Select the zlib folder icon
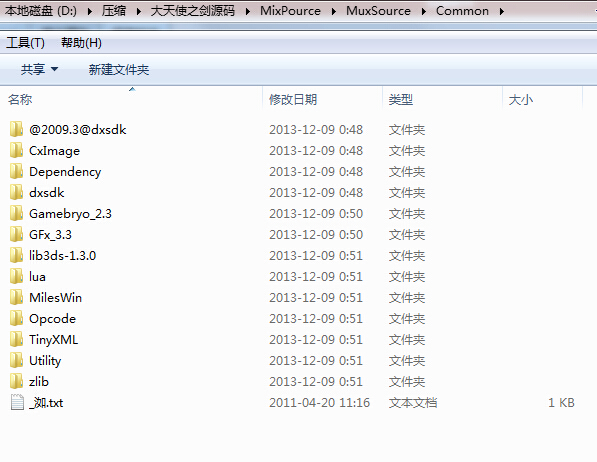This screenshot has width=597, height=462. pos(16,381)
